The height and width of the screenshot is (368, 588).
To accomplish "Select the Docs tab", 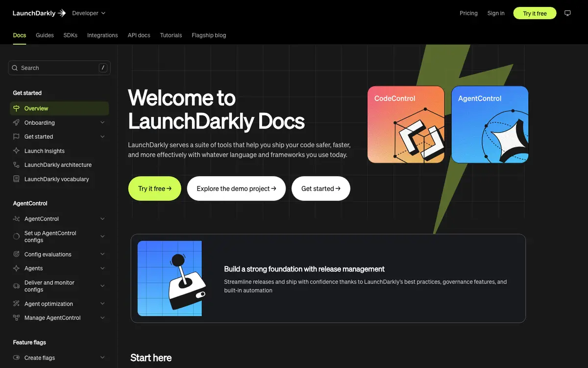I will click(x=20, y=35).
